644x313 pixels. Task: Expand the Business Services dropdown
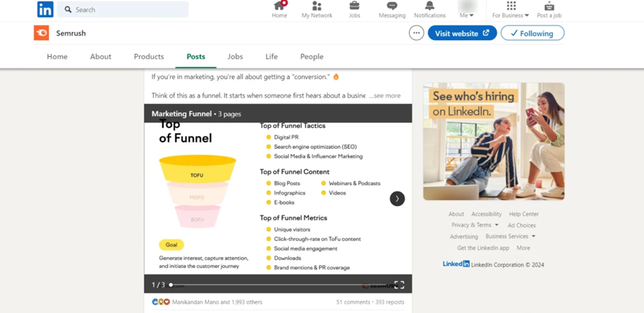(510, 236)
